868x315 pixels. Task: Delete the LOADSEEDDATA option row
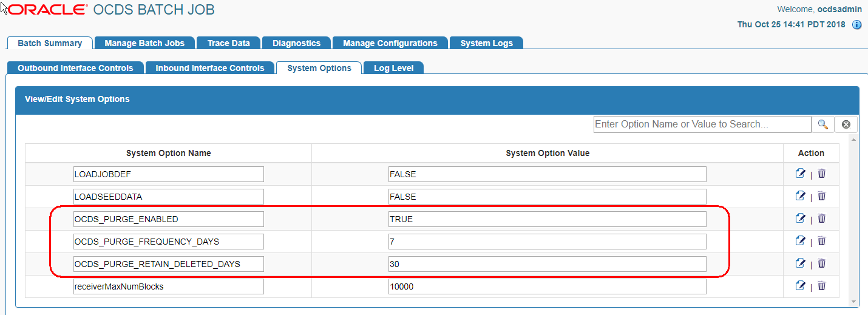click(x=821, y=196)
